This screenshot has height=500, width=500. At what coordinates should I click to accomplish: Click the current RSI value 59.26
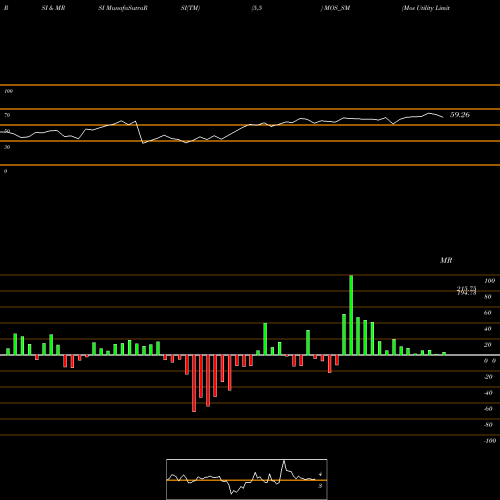click(460, 115)
